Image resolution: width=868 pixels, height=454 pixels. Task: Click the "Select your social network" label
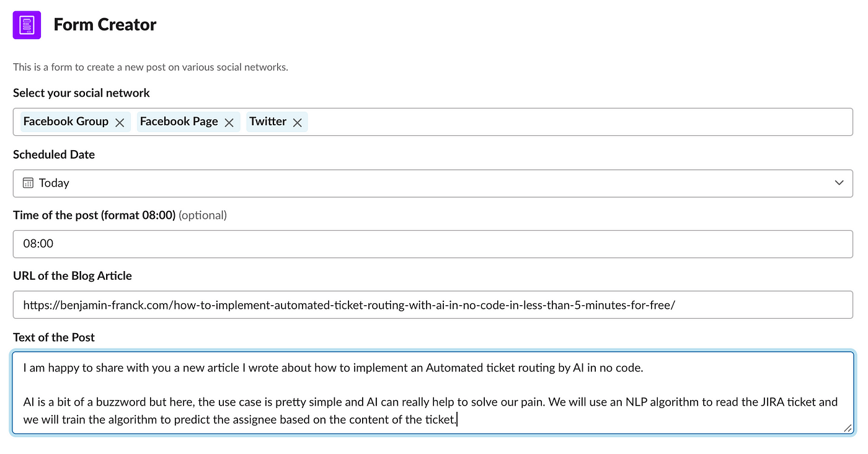[x=81, y=93]
